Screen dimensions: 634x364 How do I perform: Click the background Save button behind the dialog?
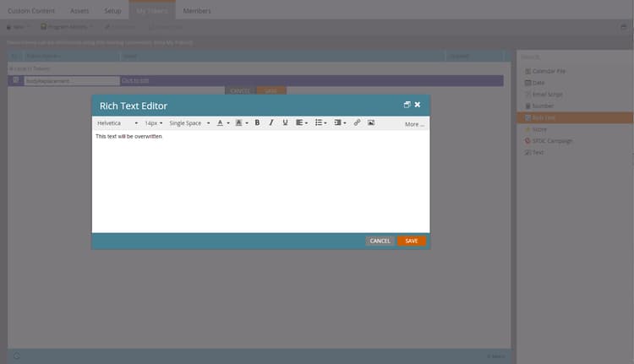pos(271,91)
